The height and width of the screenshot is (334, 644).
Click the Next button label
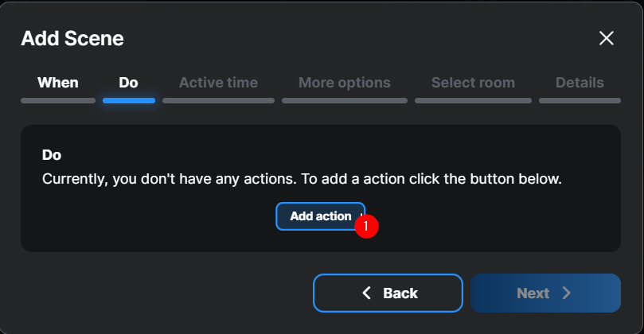click(533, 293)
